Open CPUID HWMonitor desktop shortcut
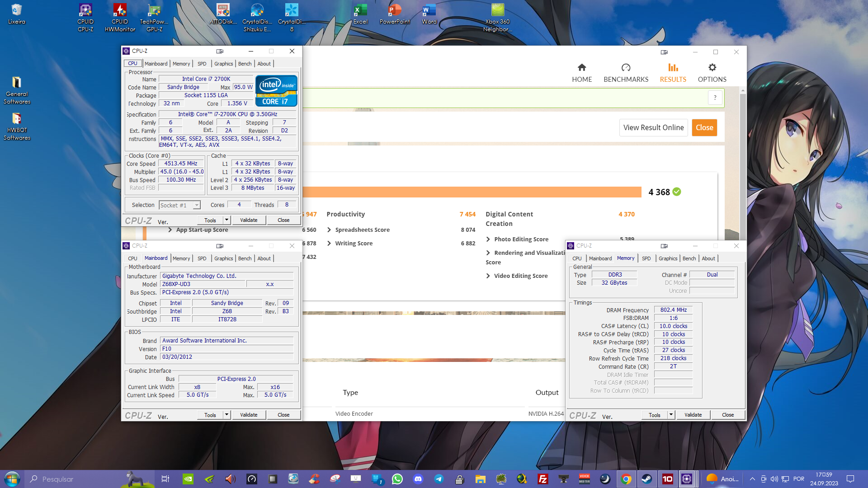The height and width of the screenshot is (488, 868). (x=120, y=18)
